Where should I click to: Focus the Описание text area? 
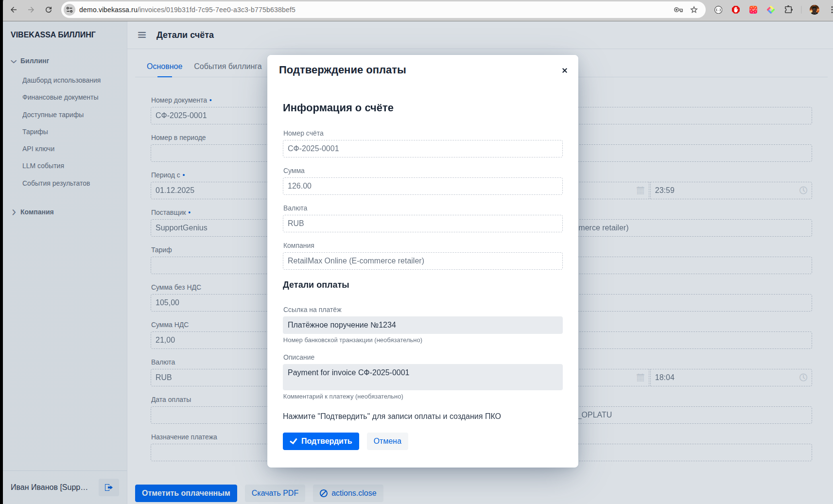(x=422, y=377)
